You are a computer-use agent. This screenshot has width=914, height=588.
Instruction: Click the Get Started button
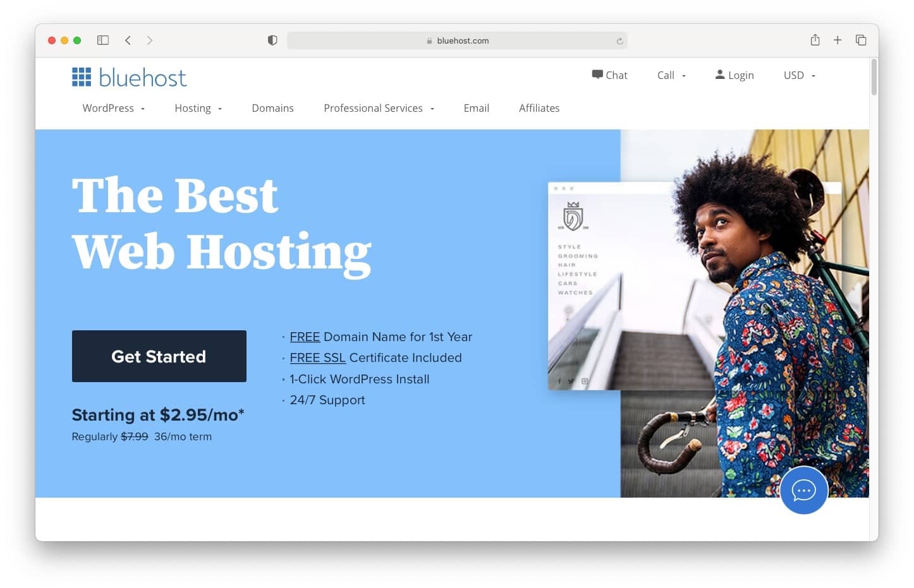(159, 356)
